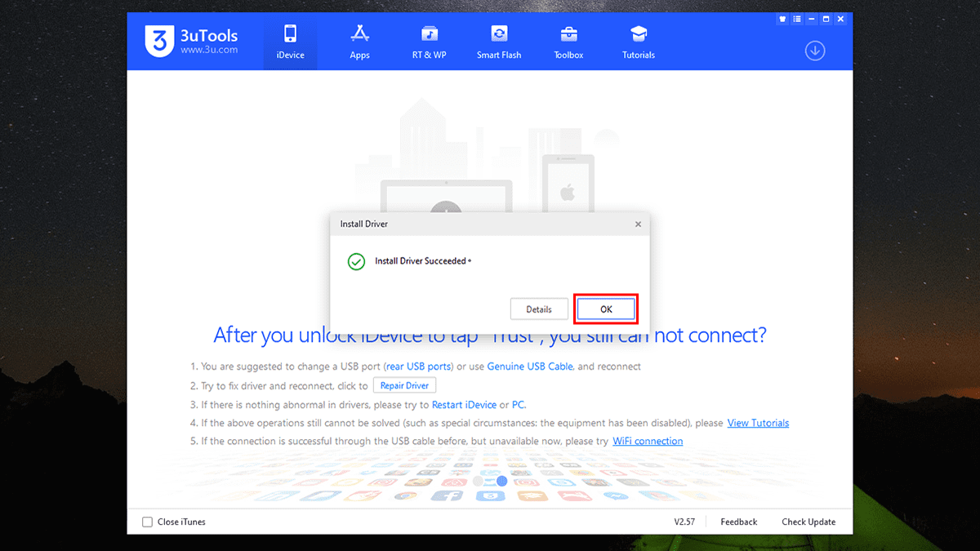
Task: Change the skin using the t-shirt icon
Action: [782, 18]
